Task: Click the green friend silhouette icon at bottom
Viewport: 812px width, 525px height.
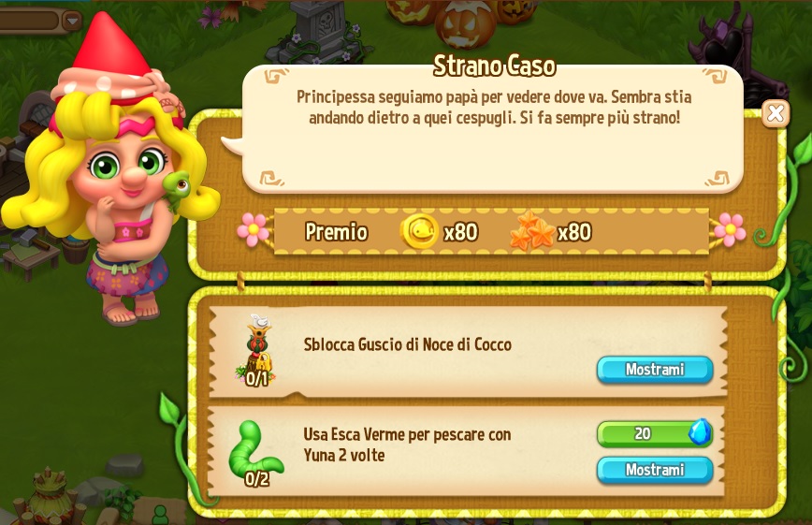Action: (x=161, y=515)
